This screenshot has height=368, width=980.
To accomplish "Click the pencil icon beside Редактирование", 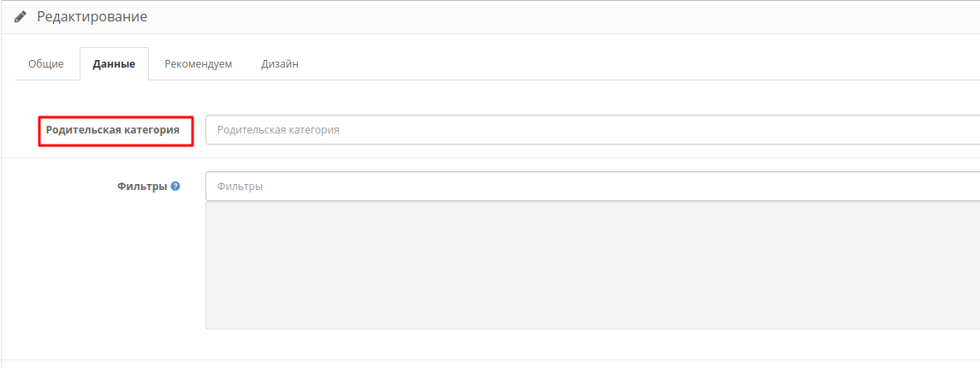I will pyautogui.click(x=21, y=17).
